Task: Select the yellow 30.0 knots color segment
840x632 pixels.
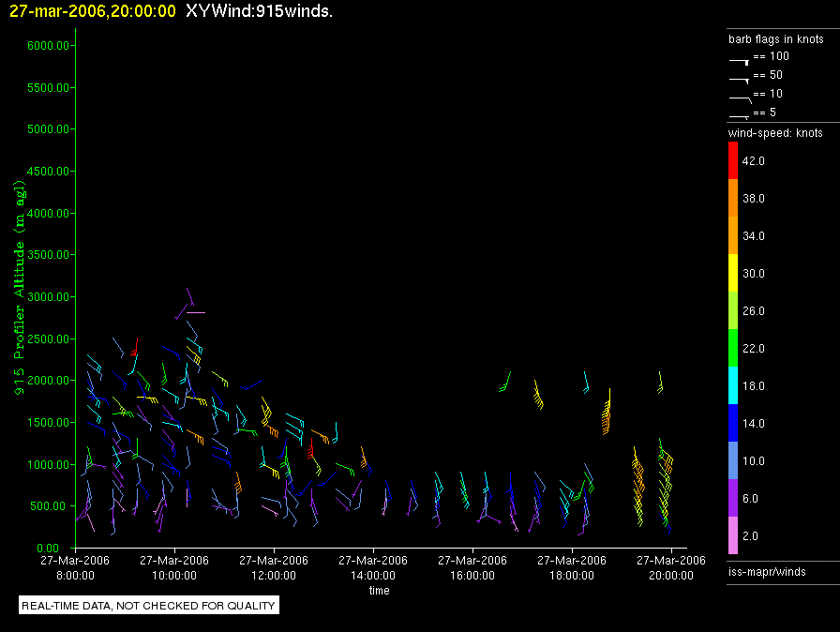Action: point(733,274)
